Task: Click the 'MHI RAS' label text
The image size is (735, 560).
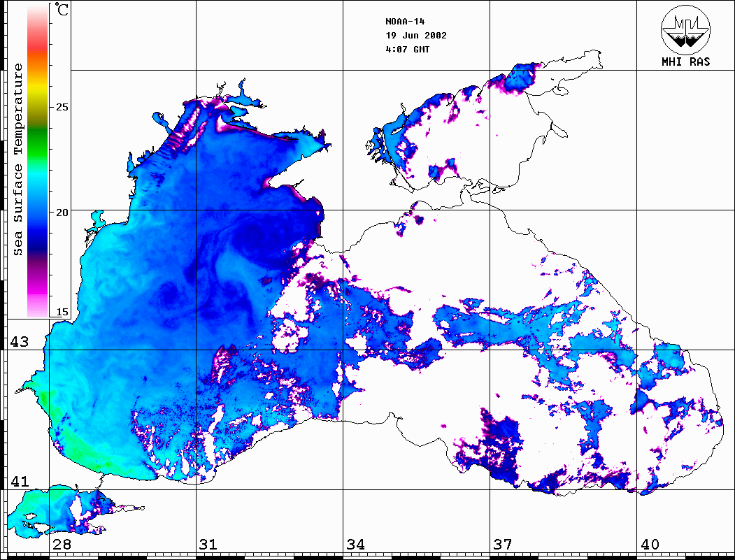Action: (x=686, y=62)
